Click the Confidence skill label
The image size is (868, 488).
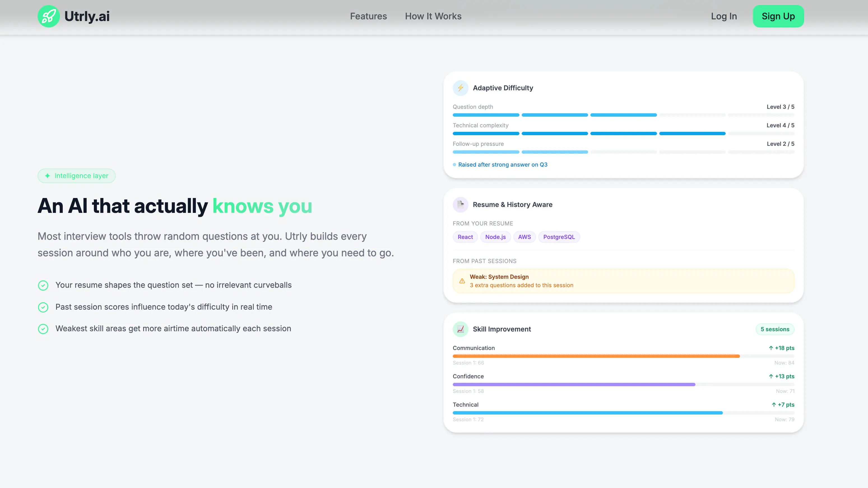click(x=468, y=376)
